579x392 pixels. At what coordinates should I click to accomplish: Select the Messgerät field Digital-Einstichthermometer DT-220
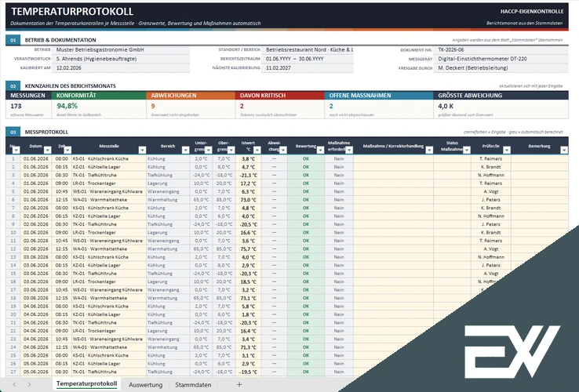[x=501, y=59]
